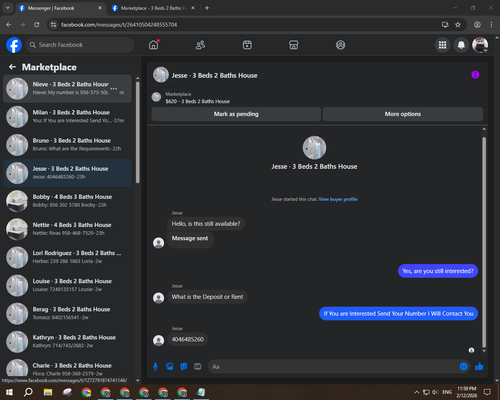
Task: Choose a sticker icon in composer
Action: point(184,367)
